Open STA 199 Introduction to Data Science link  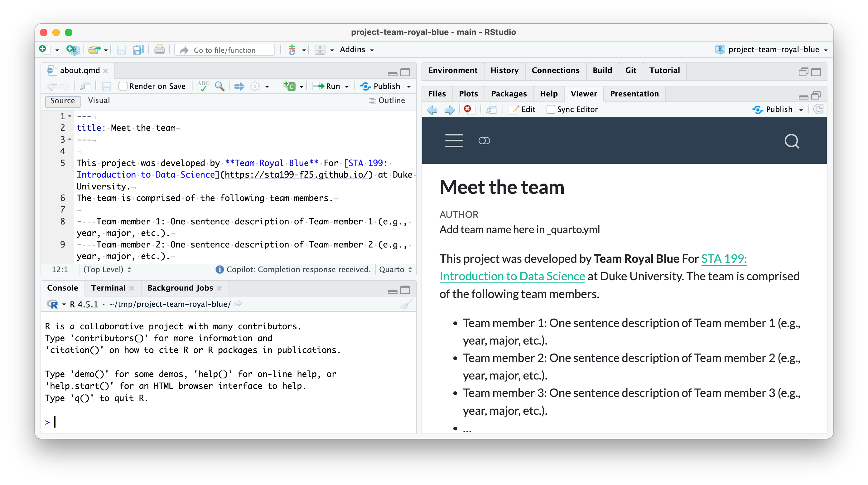click(724, 259)
